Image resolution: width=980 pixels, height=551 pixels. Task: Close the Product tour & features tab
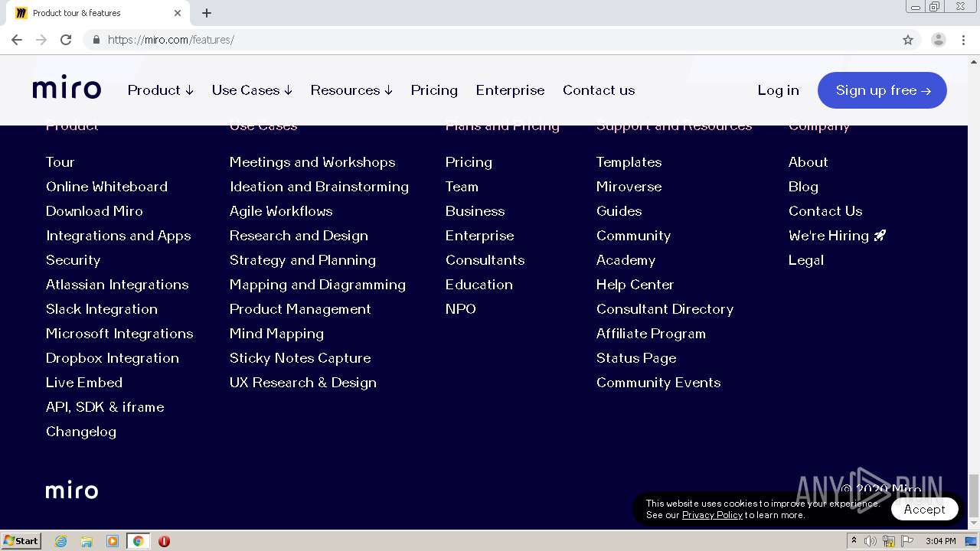tap(178, 13)
